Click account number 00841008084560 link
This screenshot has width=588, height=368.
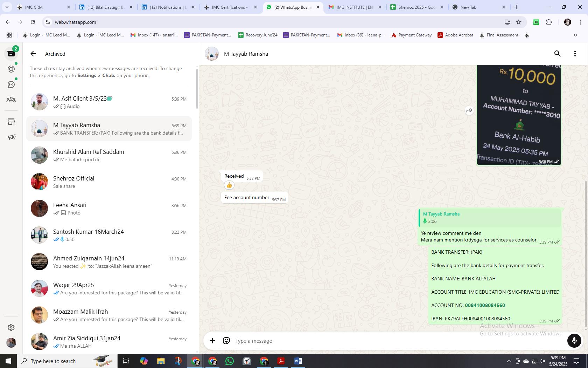coord(485,305)
